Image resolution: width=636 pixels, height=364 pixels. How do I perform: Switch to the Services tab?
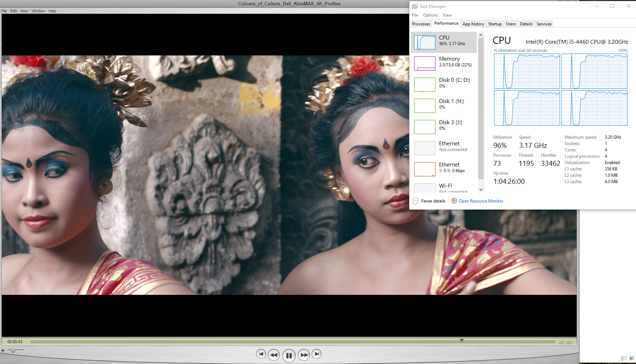click(x=544, y=24)
